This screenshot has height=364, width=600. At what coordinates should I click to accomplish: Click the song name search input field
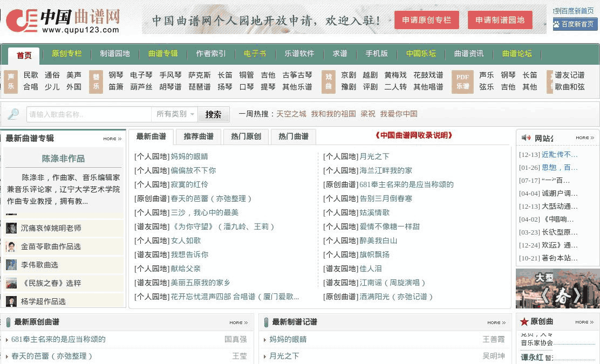89,114
